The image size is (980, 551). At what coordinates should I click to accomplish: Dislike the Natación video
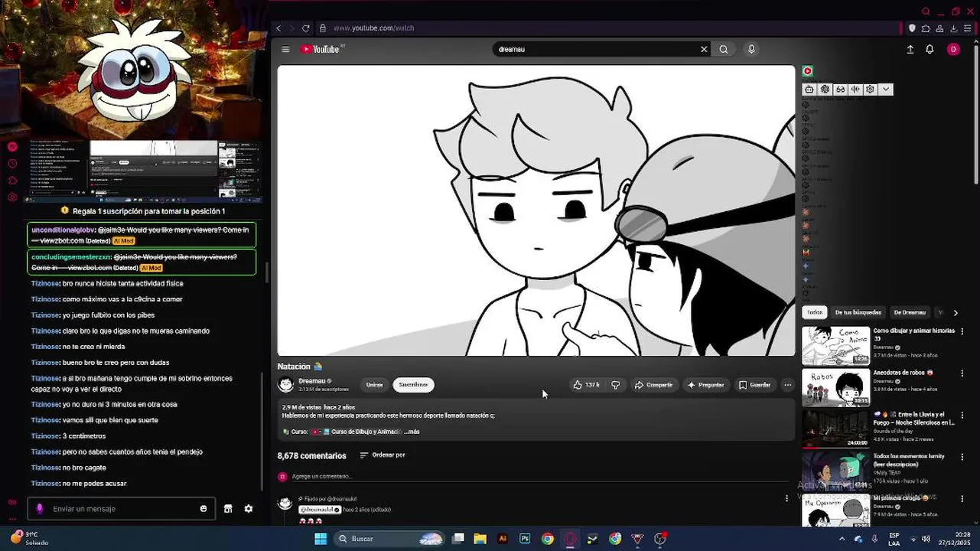point(615,385)
